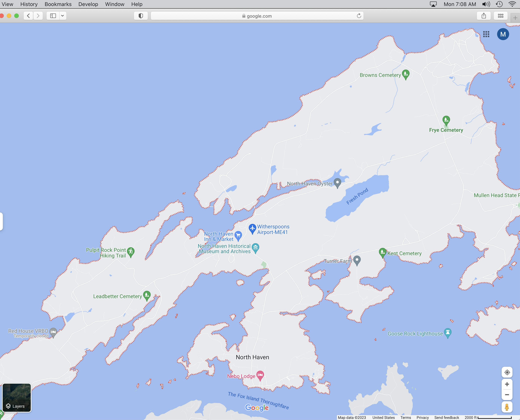
Task: Click the North Haven Inn & Market cart icon
Action: coord(238,235)
